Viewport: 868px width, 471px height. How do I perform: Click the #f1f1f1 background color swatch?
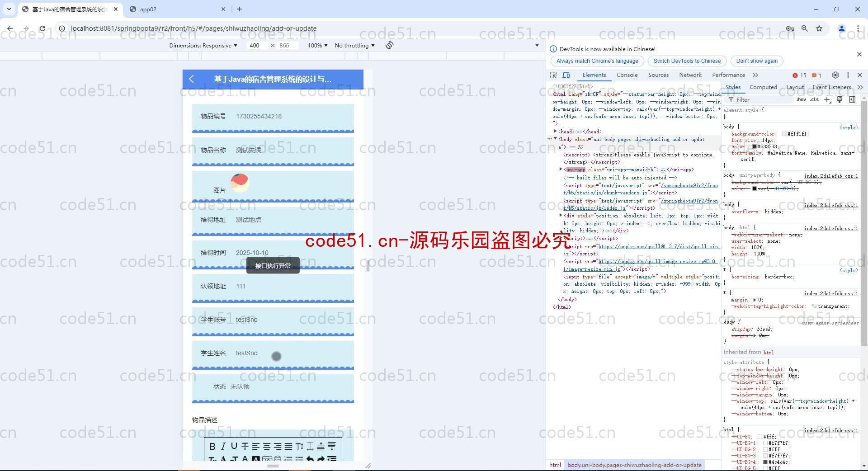pyautogui.click(x=784, y=134)
